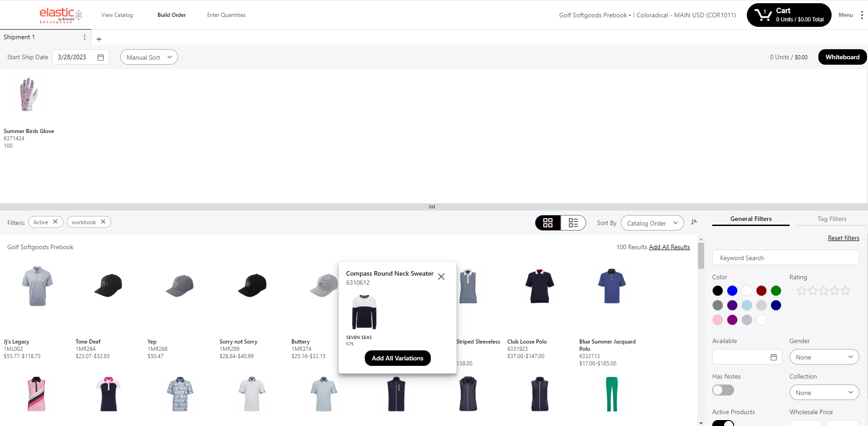Open Shipment 1 options kebab menu
The image size is (868, 426).
(x=85, y=37)
